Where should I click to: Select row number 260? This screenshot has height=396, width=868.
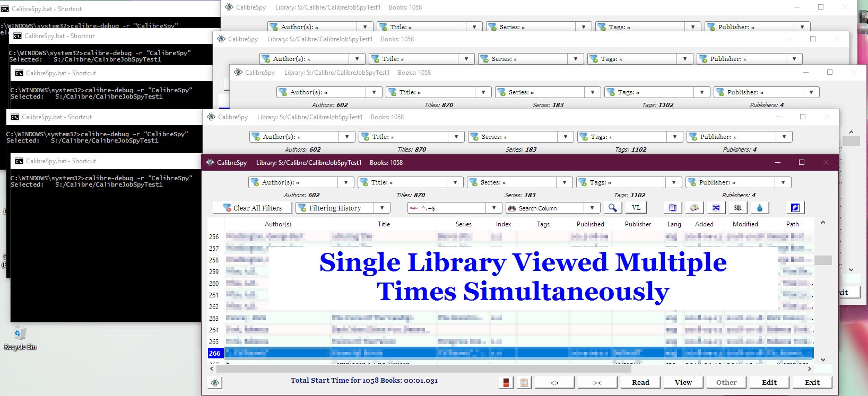pos(214,284)
